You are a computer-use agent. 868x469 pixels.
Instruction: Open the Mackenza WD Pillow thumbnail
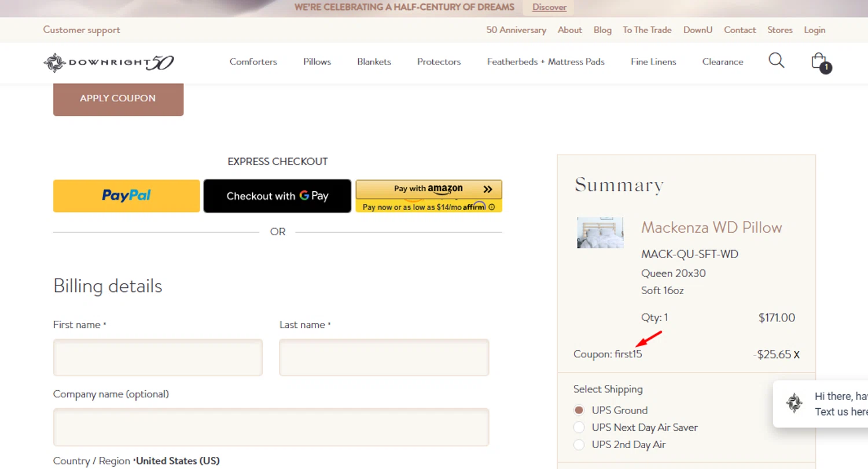600,233
